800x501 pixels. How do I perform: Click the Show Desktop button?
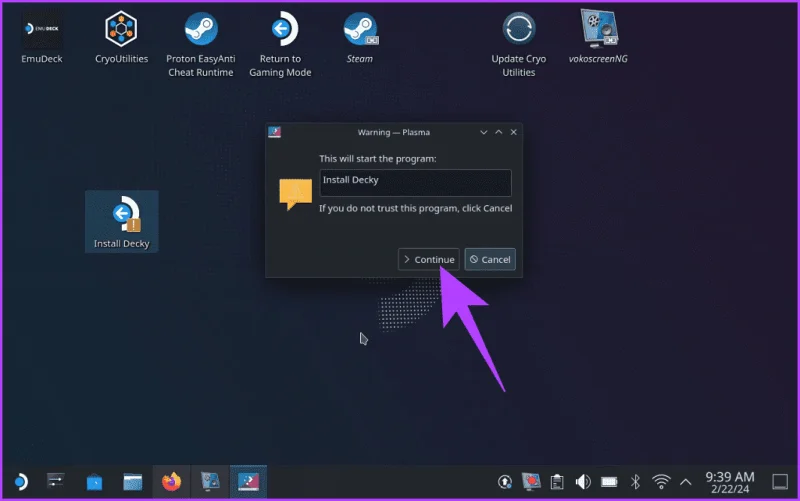pyautogui.click(x=780, y=482)
